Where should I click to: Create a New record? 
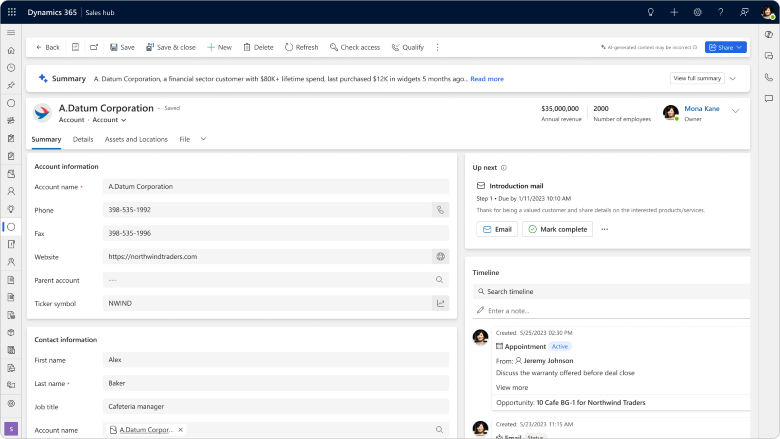[219, 47]
